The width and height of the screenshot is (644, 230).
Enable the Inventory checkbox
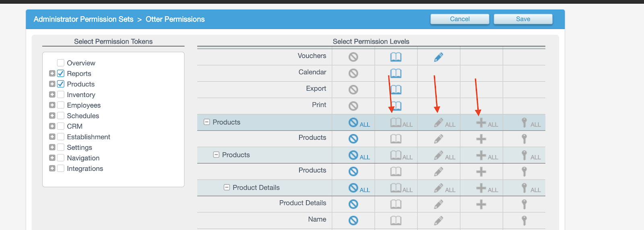pyautogui.click(x=61, y=95)
